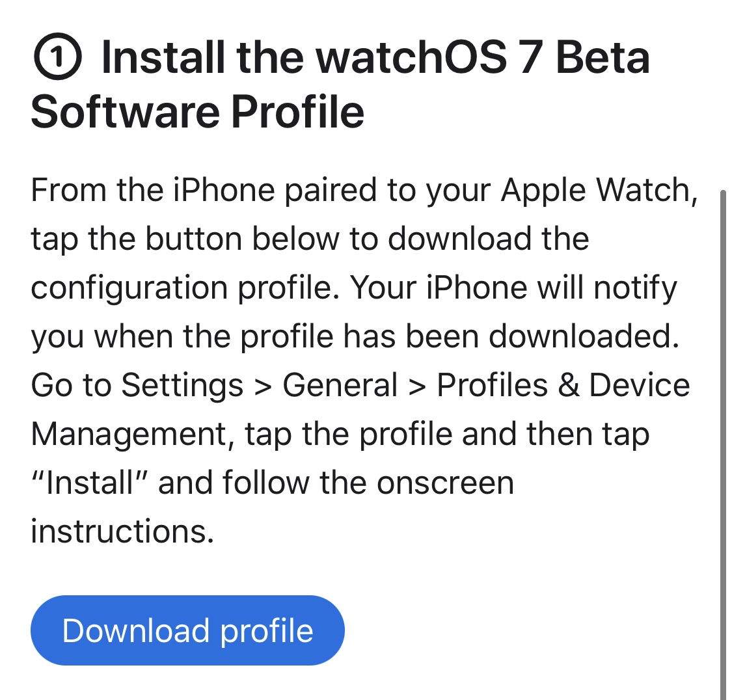Click the quoted word "Install"
The image size is (732, 700).
[89, 483]
